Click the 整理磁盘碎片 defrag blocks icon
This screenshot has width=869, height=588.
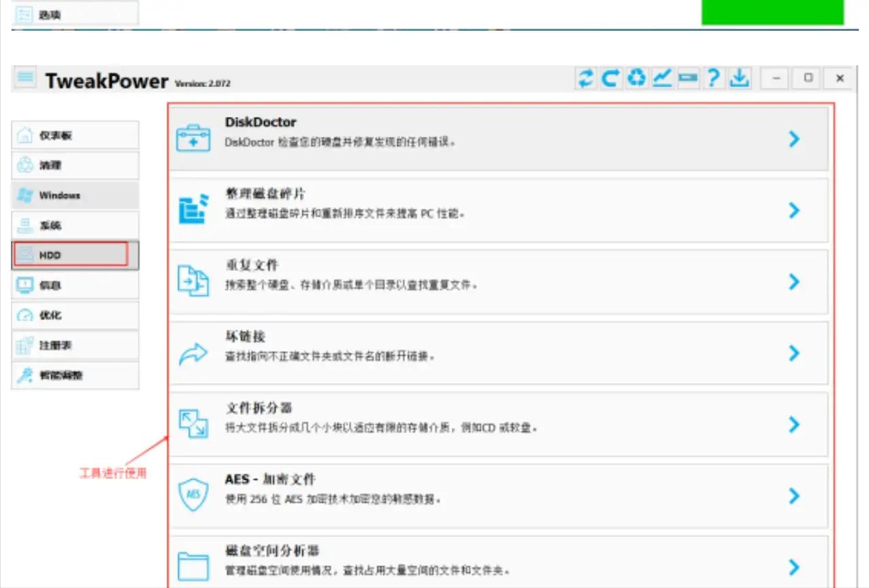(x=193, y=210)
